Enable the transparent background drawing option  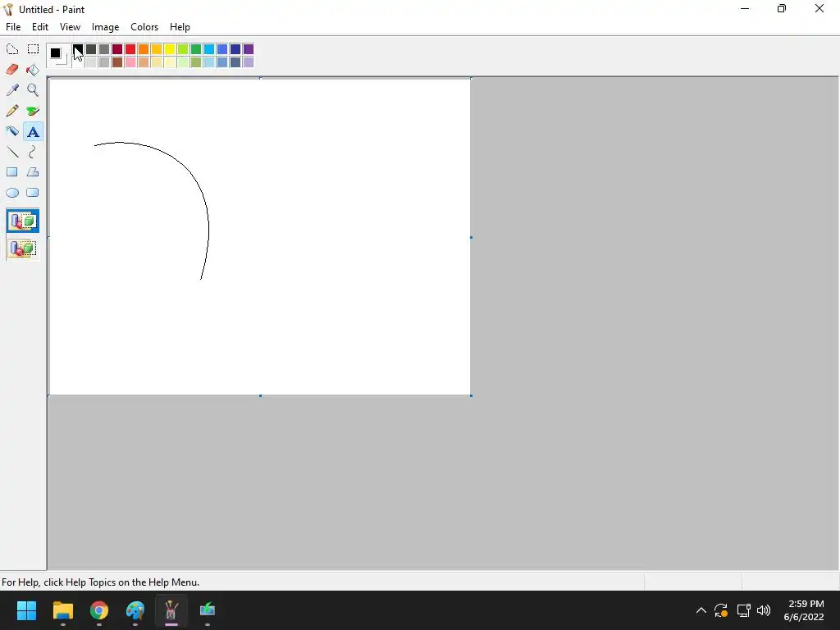pos(22,248)
